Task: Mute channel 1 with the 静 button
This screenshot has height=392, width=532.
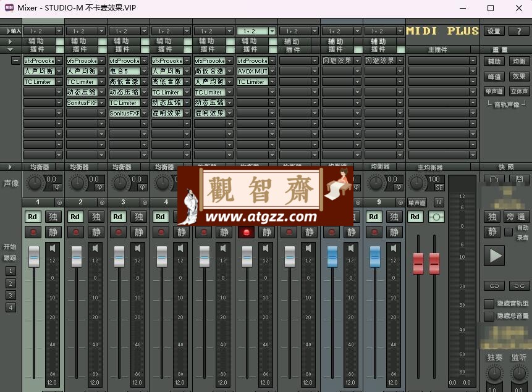Action: (x=53, y=232)
